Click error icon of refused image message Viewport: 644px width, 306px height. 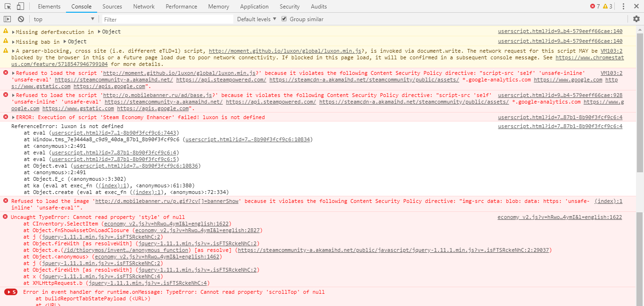6,201
